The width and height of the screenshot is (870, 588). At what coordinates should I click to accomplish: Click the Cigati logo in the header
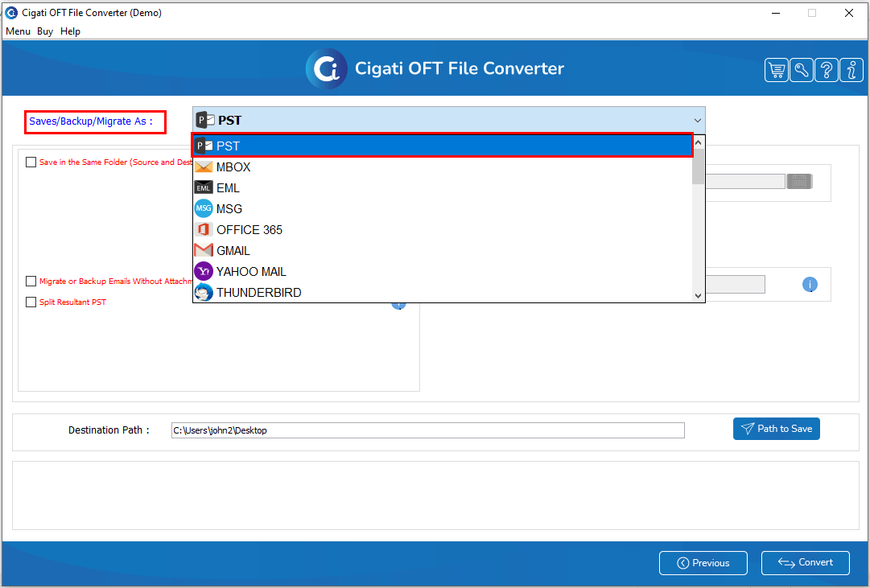click(326, 68)
